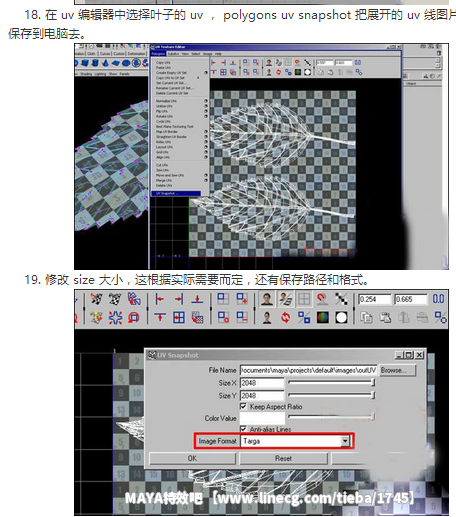Viewport: 456px width, 517px height.
Task: Click blue four-square snap-to-grid icon, step 19 toolbar
Action: [179, 317]
